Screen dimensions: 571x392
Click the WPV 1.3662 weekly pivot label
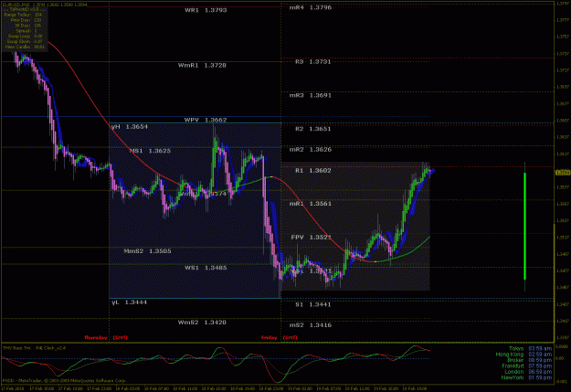tap(206, 120)
